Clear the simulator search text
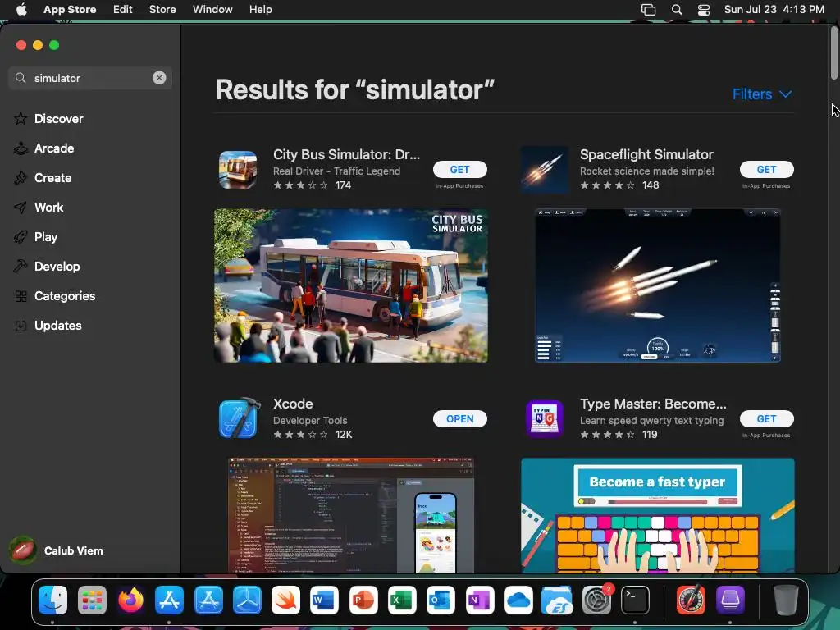 point(159,78)
